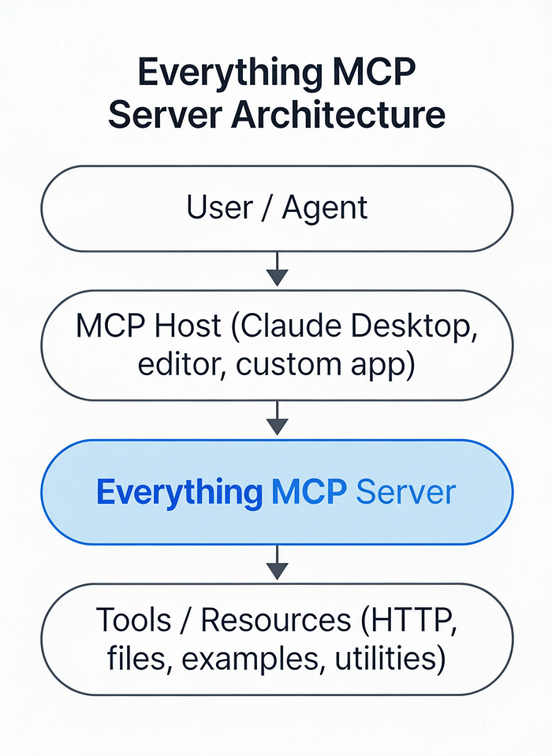
Task: Click the 'Everything MCP Server Architecture' title
Action: coord(276,94)
